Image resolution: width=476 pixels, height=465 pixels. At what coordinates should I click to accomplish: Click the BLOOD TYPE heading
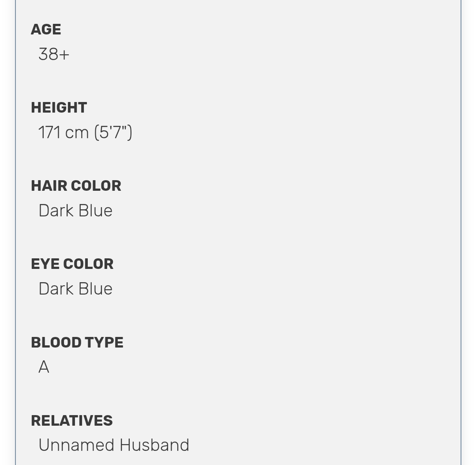[77, 342]
